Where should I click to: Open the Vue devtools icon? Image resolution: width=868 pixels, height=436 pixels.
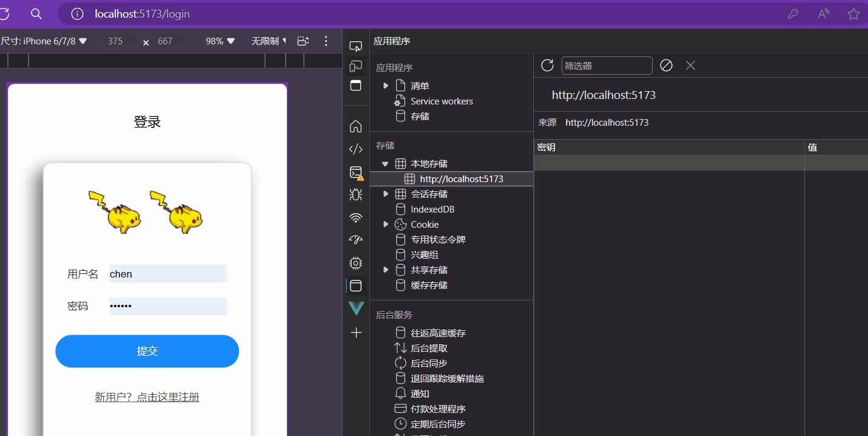(356, 308)
